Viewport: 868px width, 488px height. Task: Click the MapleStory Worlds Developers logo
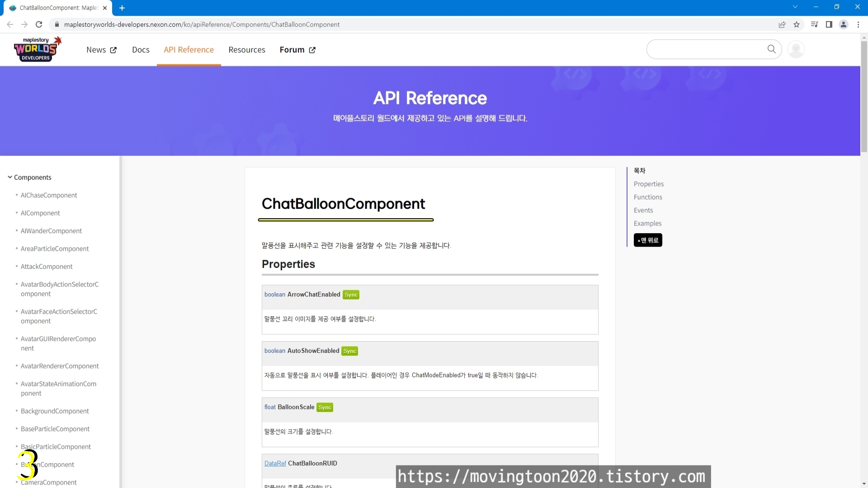coord(37,49)
